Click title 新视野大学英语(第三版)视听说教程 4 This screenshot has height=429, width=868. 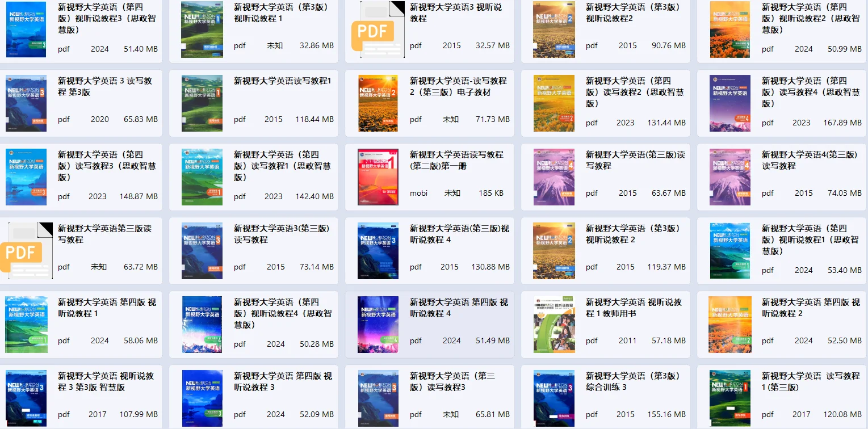(459, 234)
